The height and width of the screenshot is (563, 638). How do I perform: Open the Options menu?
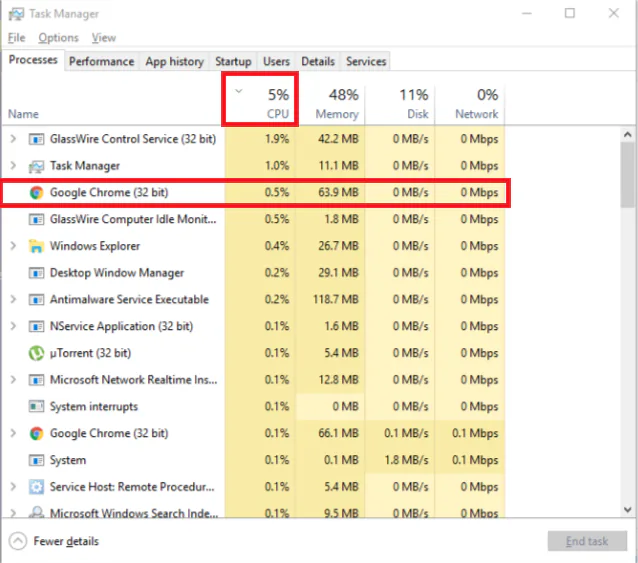[58, 38]
